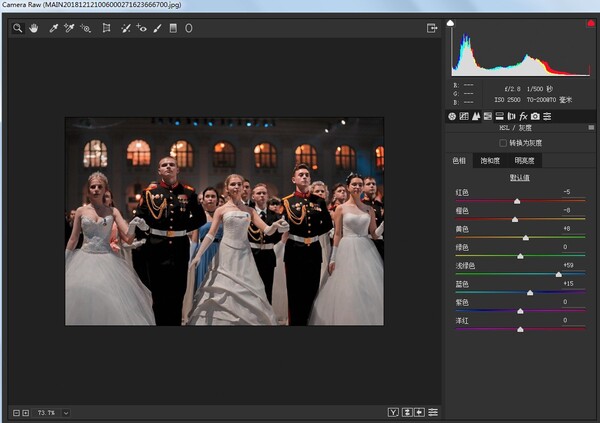Viewport: 600px width, 423px height.
Task: Open the Effects fx panel icon
Action: (523, 116)
